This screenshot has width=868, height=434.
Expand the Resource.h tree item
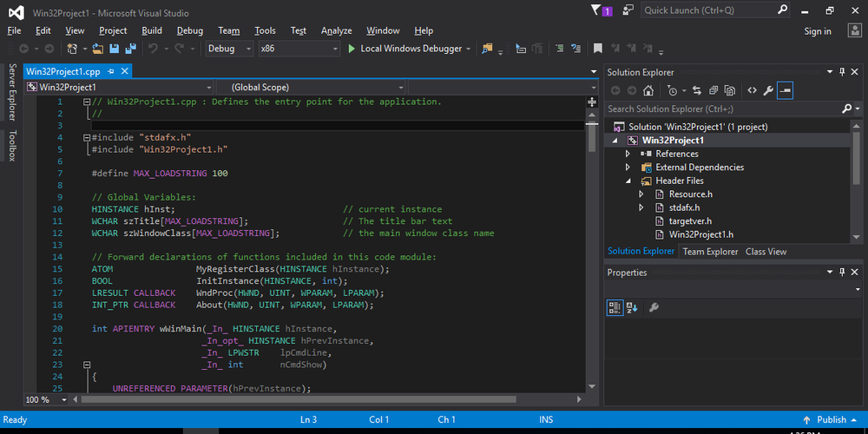coord(641,194)
